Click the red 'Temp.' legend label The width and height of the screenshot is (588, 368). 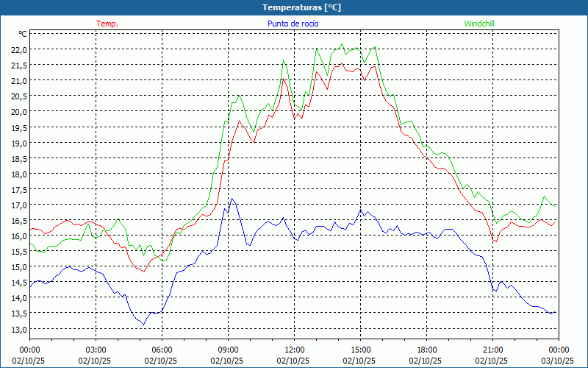point(107,24)
